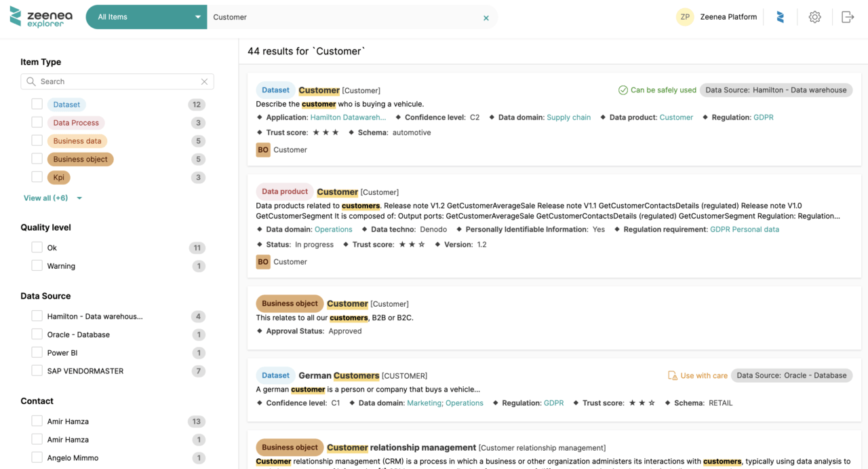Enable the Warning quality level filter
868x469 pixels.
(x=37, y=266)
